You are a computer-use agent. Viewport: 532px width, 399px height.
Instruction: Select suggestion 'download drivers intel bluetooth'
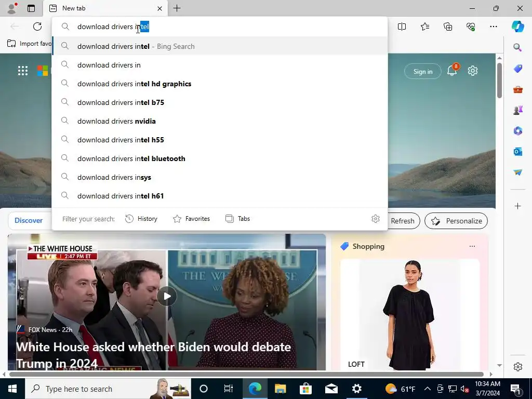[220, 158]
